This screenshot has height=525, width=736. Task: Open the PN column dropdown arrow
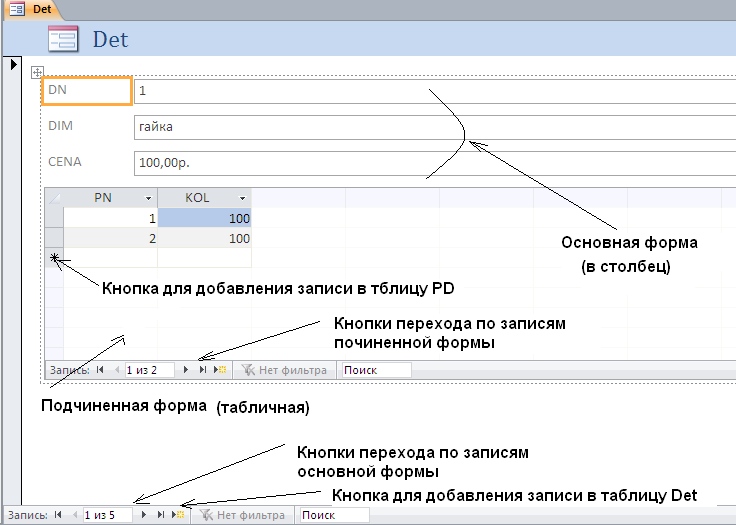coord(148,199)
